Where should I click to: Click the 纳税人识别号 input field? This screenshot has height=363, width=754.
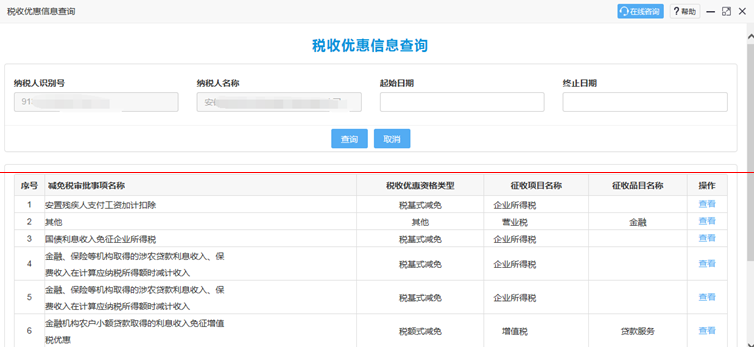click(x=96, y=102)
